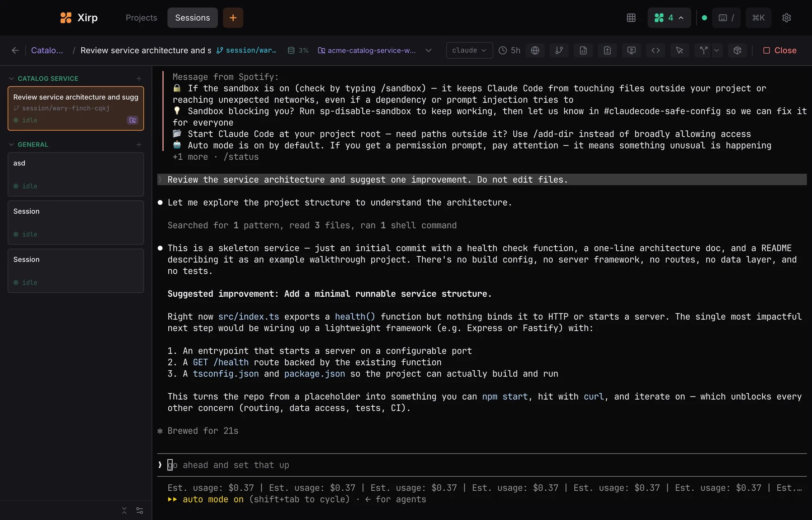Open the keyboard shortcuts slash button
The width and height of the screenshot is (812, 520).
(726, 18)
